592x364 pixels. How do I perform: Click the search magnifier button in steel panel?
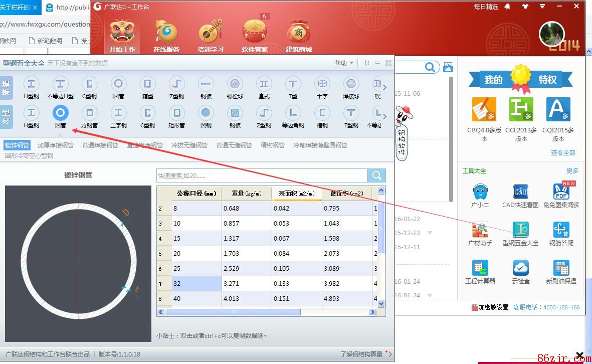(x=376, y=175)
